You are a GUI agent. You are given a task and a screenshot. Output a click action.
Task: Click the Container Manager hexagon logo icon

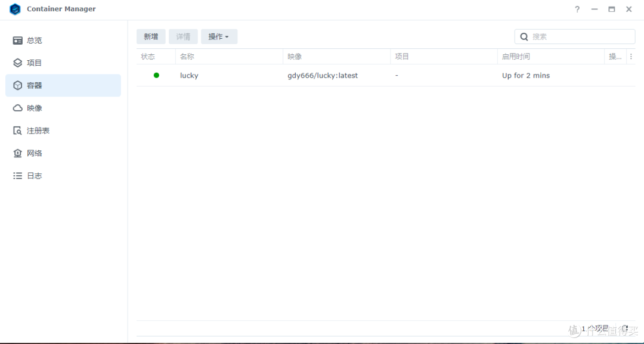tap(15, 9)
